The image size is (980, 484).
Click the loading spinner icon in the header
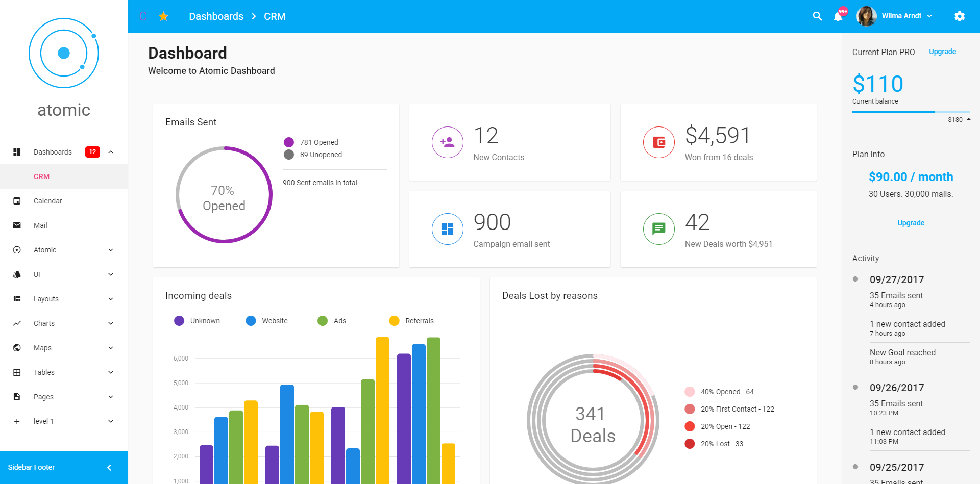pyautogui.click(x=143, y=16)
